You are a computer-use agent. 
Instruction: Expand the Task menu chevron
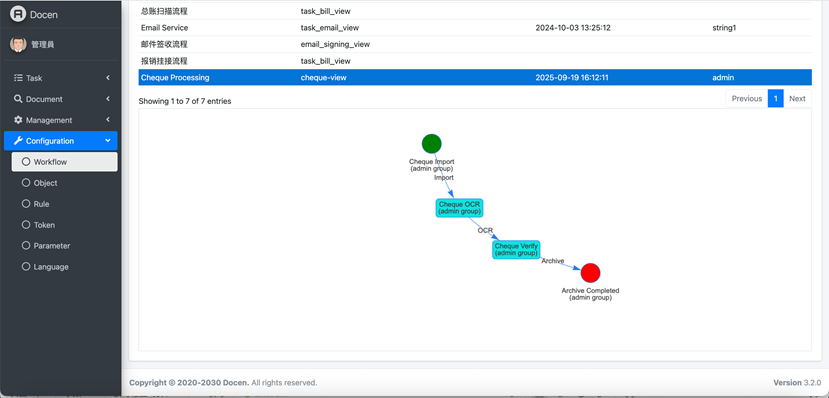(108, 78)
